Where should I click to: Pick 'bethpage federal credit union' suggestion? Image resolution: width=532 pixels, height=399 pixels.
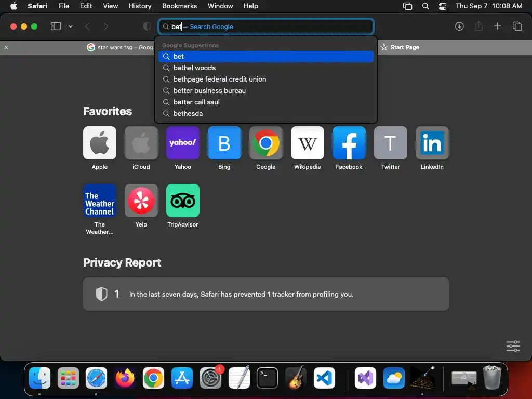click(x=266, y=79)
